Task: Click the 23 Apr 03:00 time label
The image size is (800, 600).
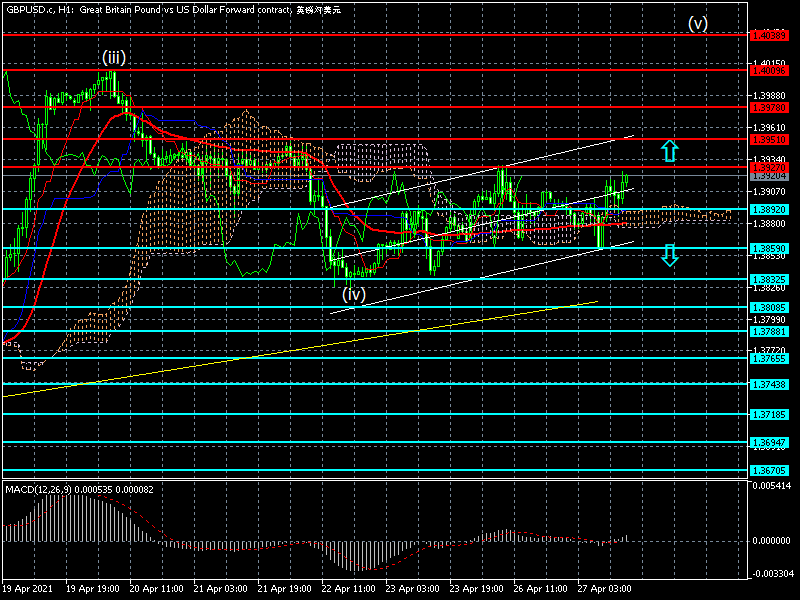Action: pyautogui.click(x=412, y=589)
